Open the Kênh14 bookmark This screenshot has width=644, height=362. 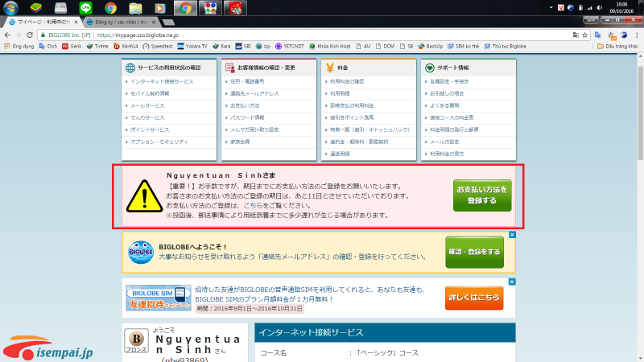pos(126,47)
